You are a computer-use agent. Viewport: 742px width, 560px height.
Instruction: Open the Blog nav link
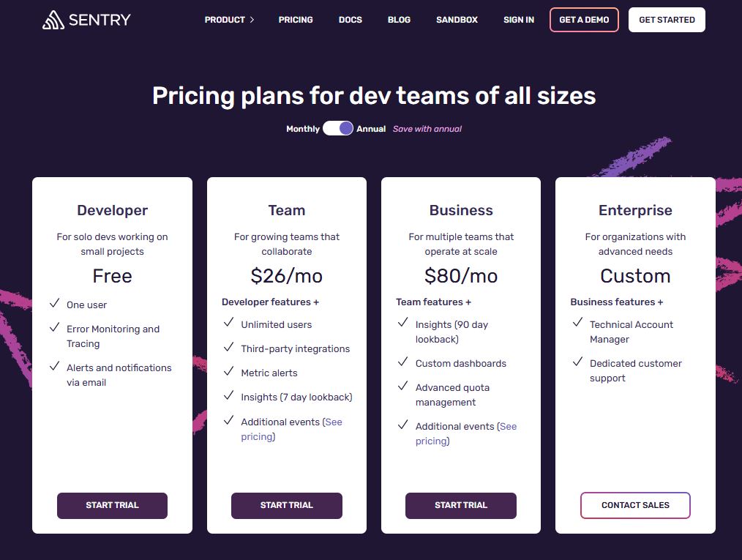(x=399, y=20)
